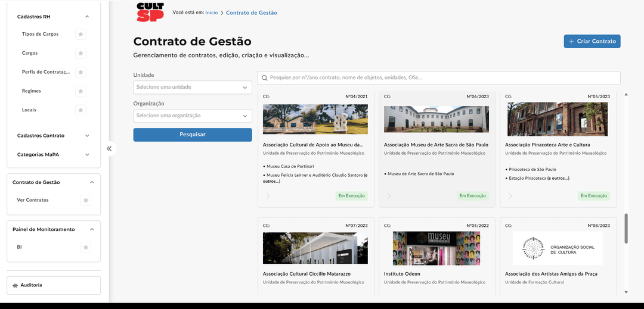Screen dimensions: 644x309
Task: Collapse the Cadastros RH section
Action: point(87,17)
